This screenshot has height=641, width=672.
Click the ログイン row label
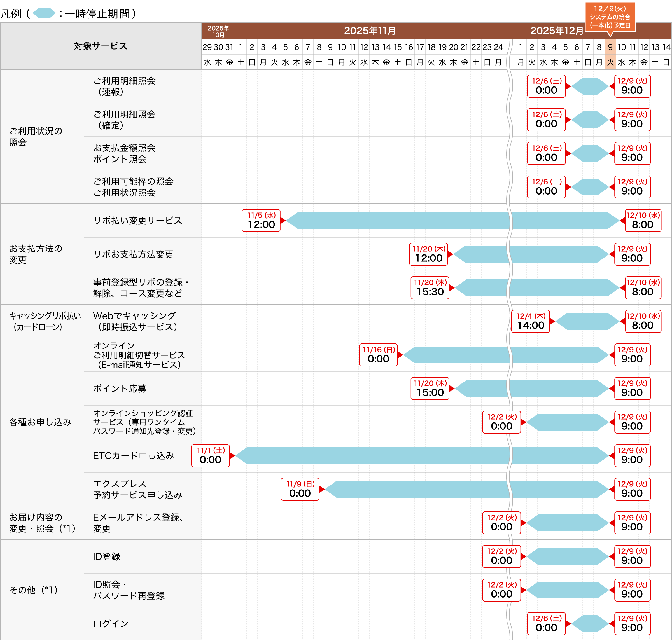pyautogui.click(x=111, y=624)
